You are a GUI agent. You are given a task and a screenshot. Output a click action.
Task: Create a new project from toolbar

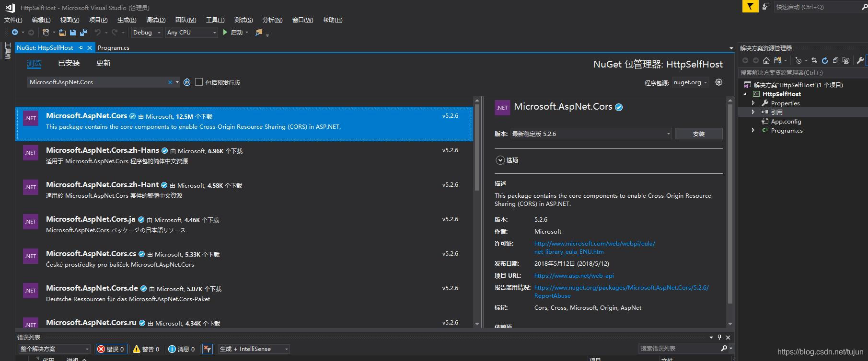pyautogui.click(x=46, y=32)
